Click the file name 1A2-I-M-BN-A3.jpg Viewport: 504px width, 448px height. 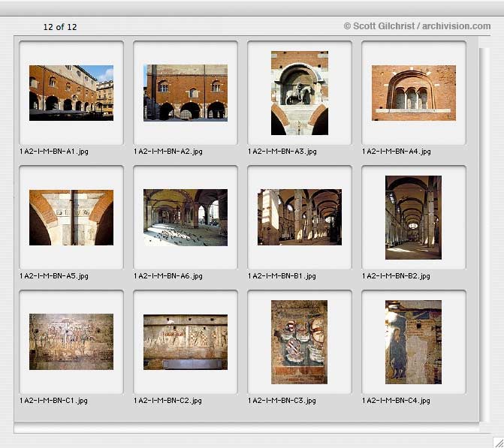282,152
